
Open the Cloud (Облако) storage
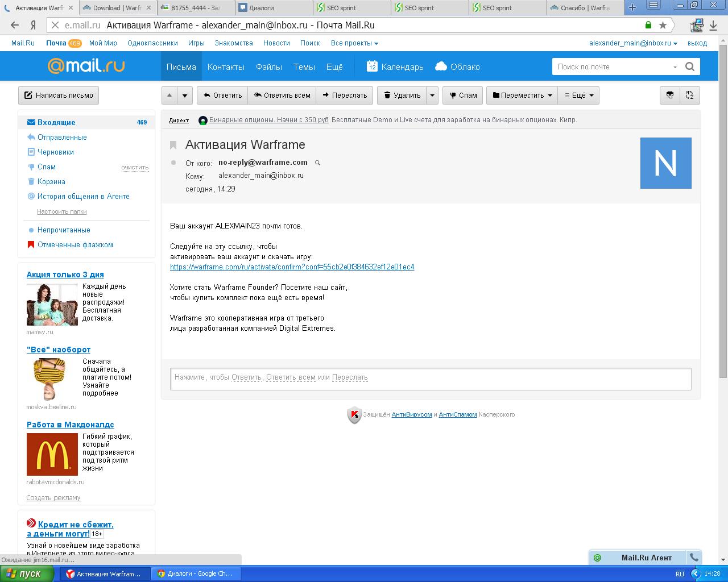[x=457, y=66]
